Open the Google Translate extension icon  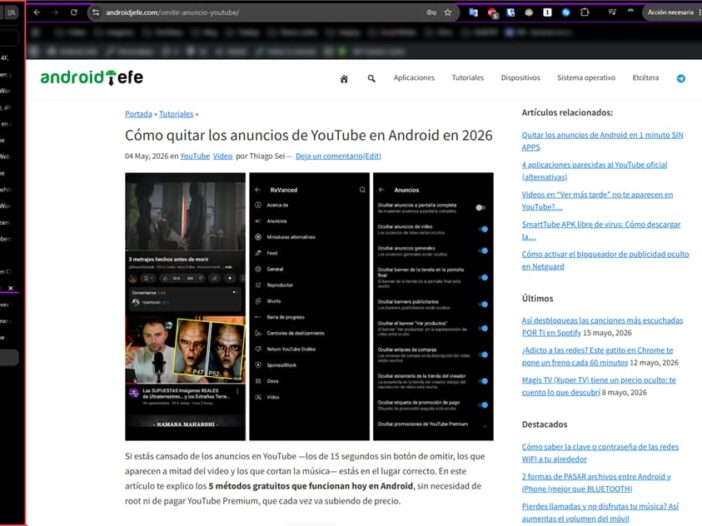point(473,13)
